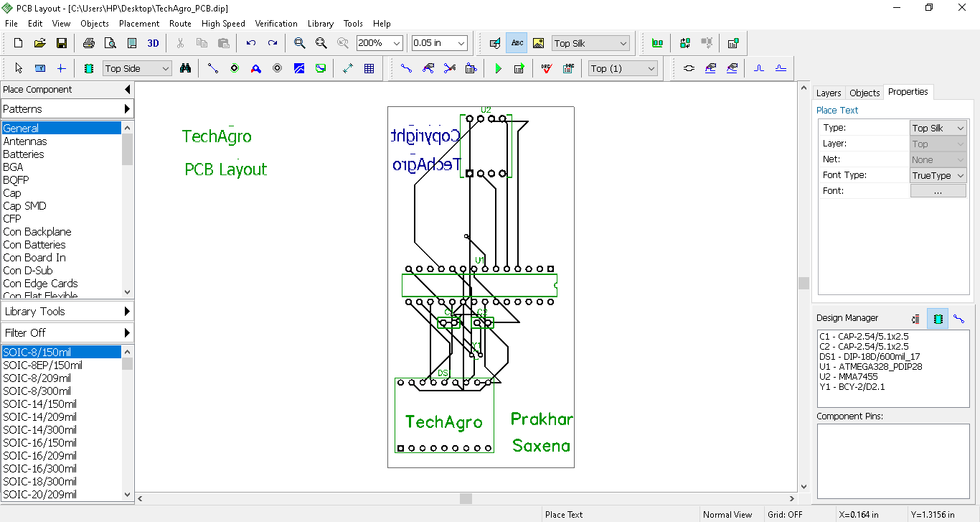Click the Save file icon
Viewport: 980px width, 522px height.
[x=61, y=43]
